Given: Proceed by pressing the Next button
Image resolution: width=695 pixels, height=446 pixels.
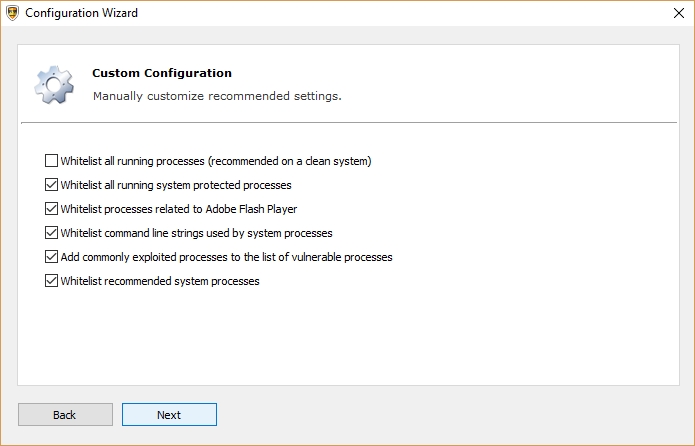Looking at the screenshot, I should point(169,415).
